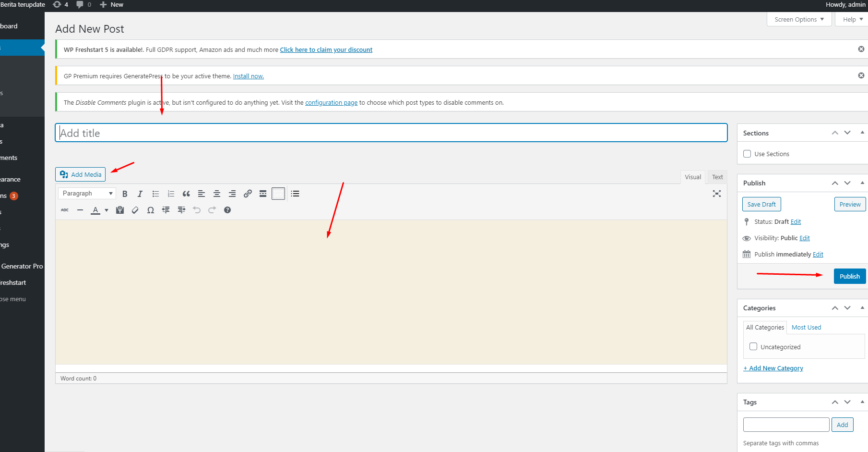Enable the Use Sections checkbox
This screenshot has width=868, height=452.
click(747, 154)
